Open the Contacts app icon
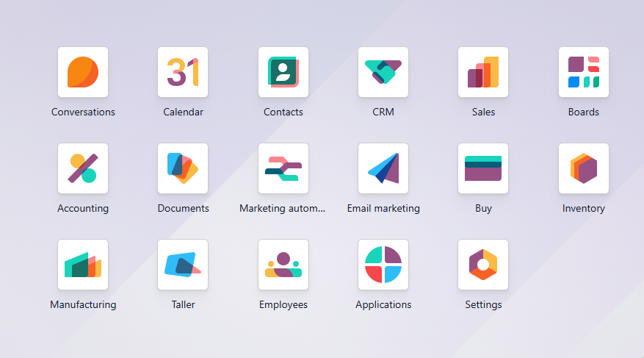 [283, 72]
